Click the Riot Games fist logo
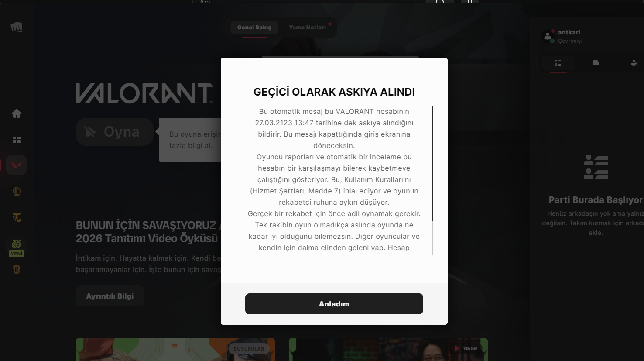 click(x=17, y=27)
